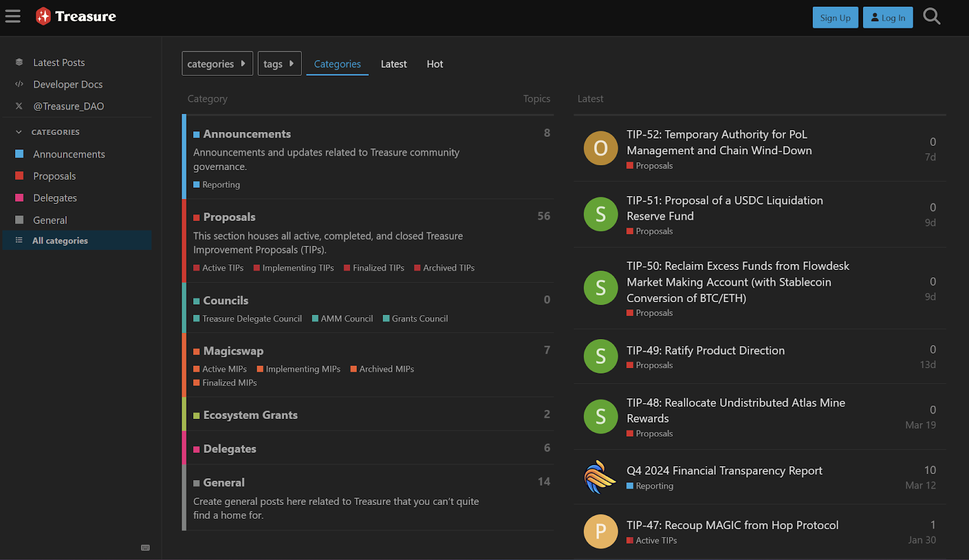Image resolution: width=969 pixels, height=560 pixels.
Task: Select All categories in sidebar
Action: pos(77,240)
